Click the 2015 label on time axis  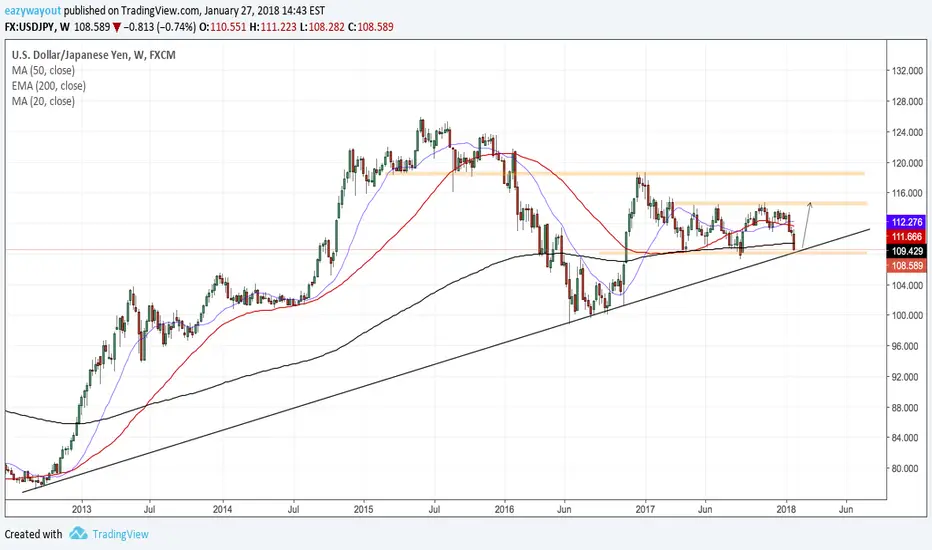[363, 509]
